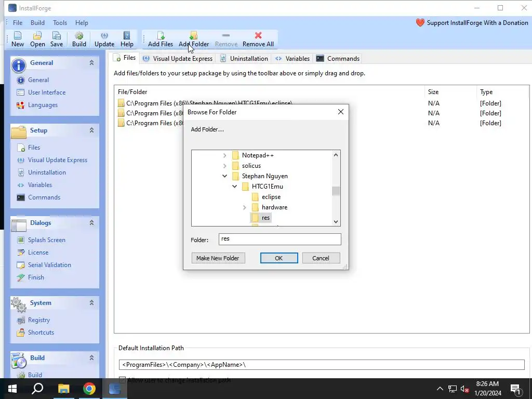
Task: Collapse the Dialogs sidebar section
Action: pyautogui.click(x=91, y=222)
